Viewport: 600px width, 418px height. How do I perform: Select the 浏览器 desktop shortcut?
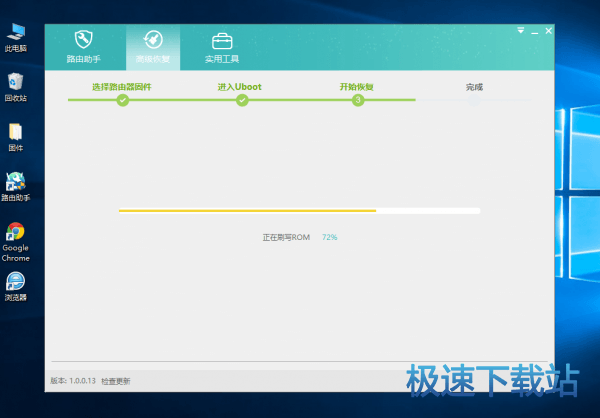click(16, 285)
